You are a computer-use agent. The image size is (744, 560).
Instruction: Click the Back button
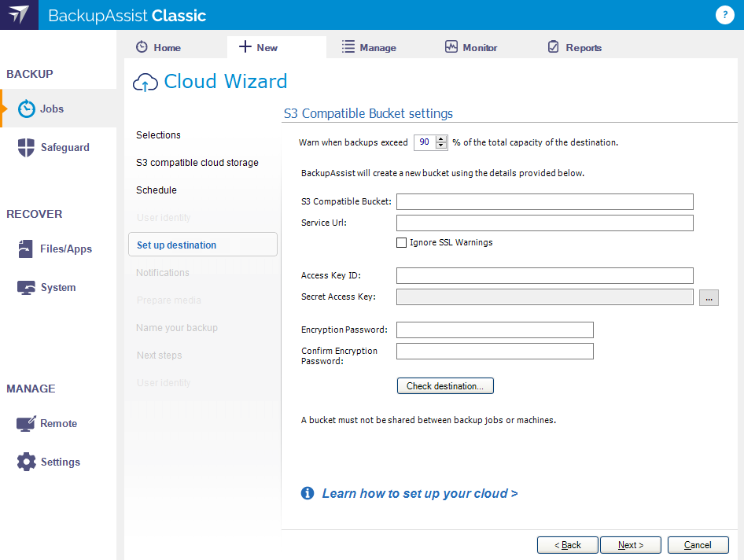(568, 545)
